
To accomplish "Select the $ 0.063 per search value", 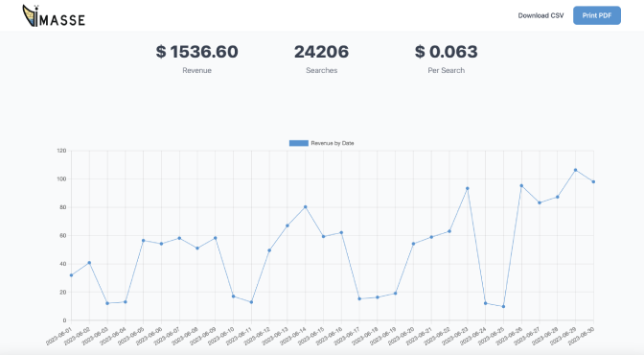I will pos(446,52).
